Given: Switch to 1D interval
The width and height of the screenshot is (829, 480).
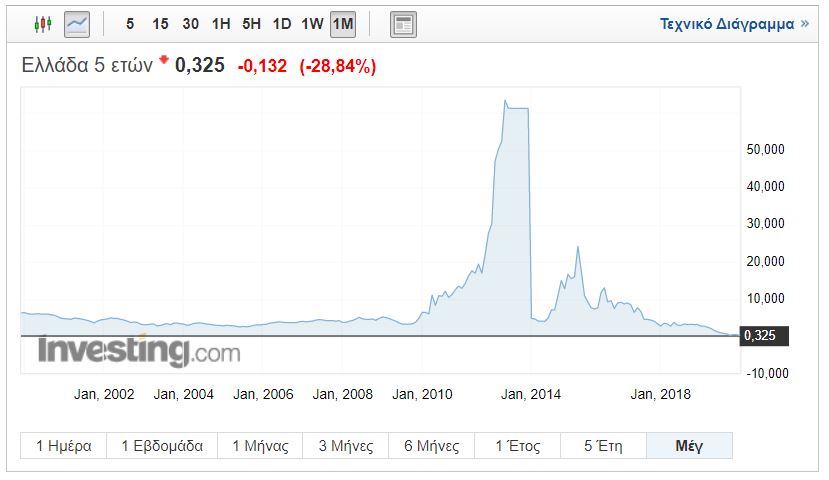Looking at the screenshot, I should click(281, 24).
